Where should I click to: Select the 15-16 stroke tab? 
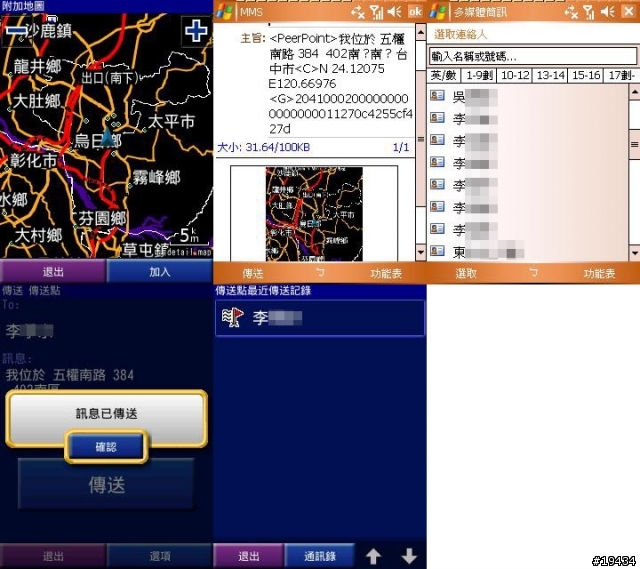tap(586, 76)
